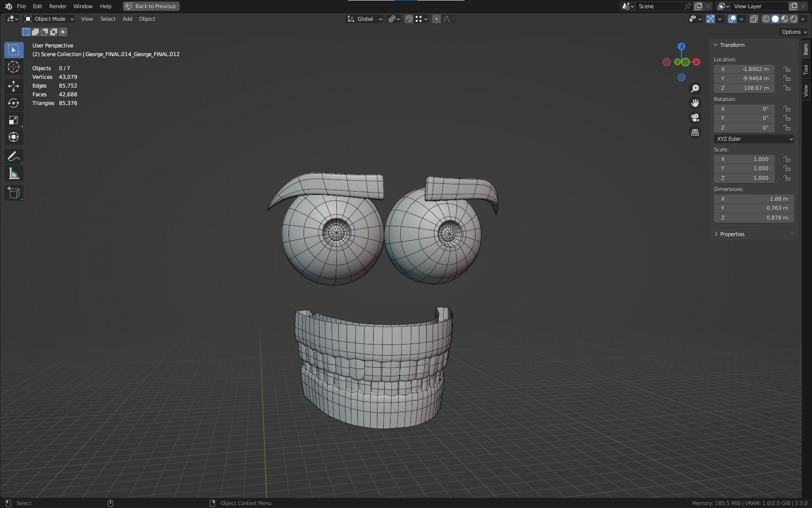The width and height of the screenshot is (812, 508).
Task: Activate the Scale tool
Action: pyautogui.click(x=14, y=120)
